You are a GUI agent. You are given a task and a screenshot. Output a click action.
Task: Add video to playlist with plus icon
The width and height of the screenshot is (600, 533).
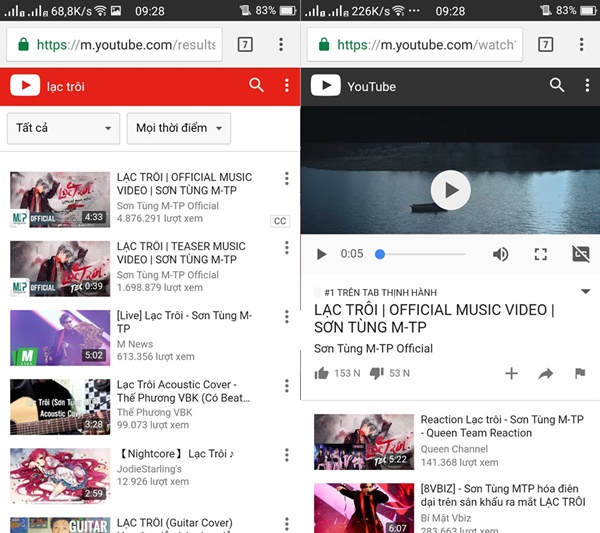[x=511, y=373]
